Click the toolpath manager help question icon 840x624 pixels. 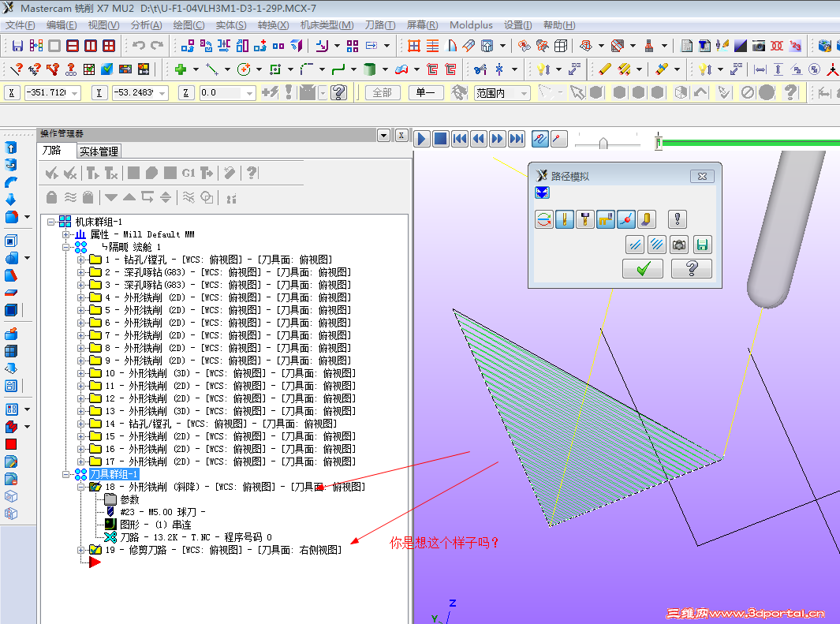252,173
